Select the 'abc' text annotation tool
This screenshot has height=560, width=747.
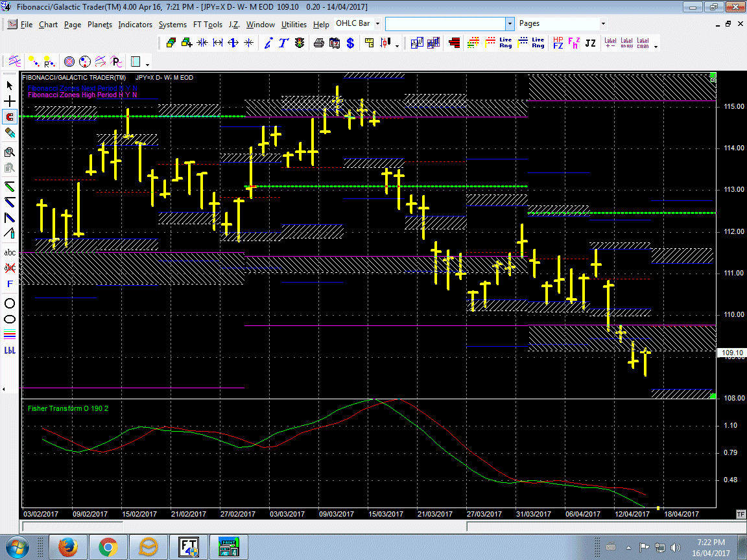click(x=10, y=252)
